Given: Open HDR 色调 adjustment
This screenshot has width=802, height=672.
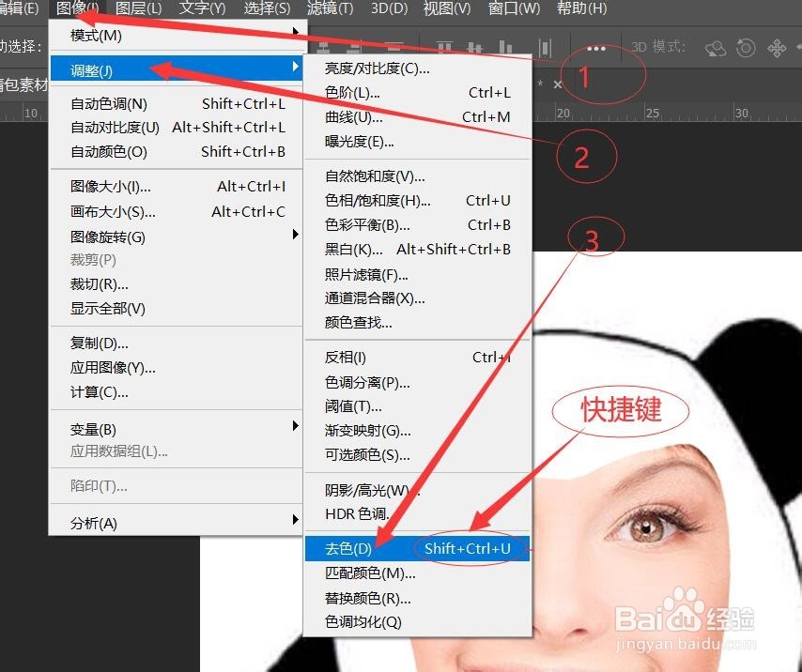Looking at the screenshot, I should click(418, 513).
